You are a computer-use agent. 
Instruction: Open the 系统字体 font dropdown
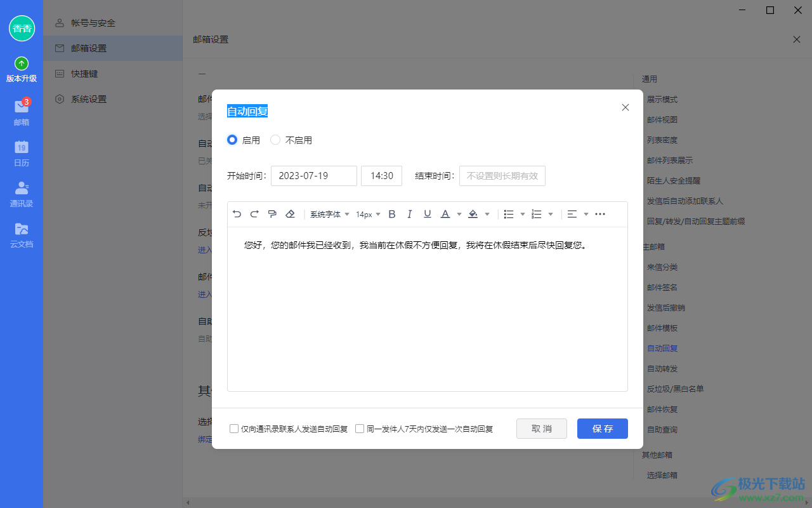(x=329, y=214)
